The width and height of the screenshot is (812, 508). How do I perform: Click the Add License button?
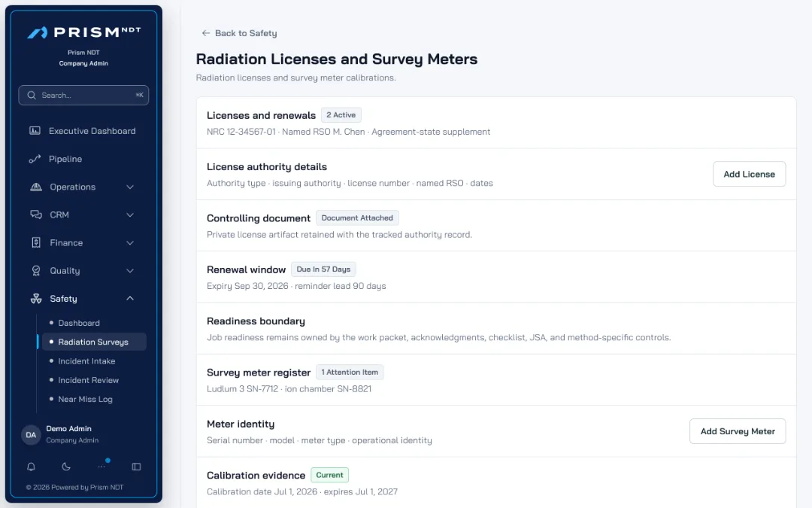(749, 174)
